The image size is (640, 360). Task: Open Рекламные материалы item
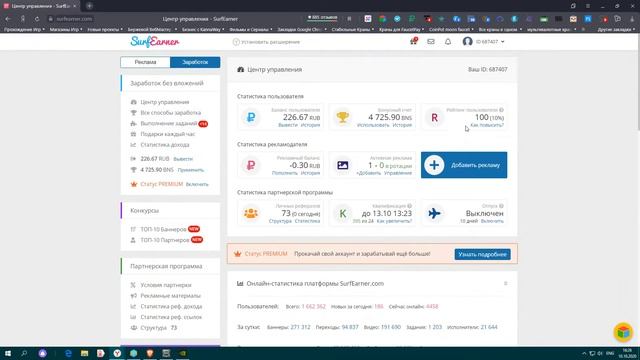171,296
